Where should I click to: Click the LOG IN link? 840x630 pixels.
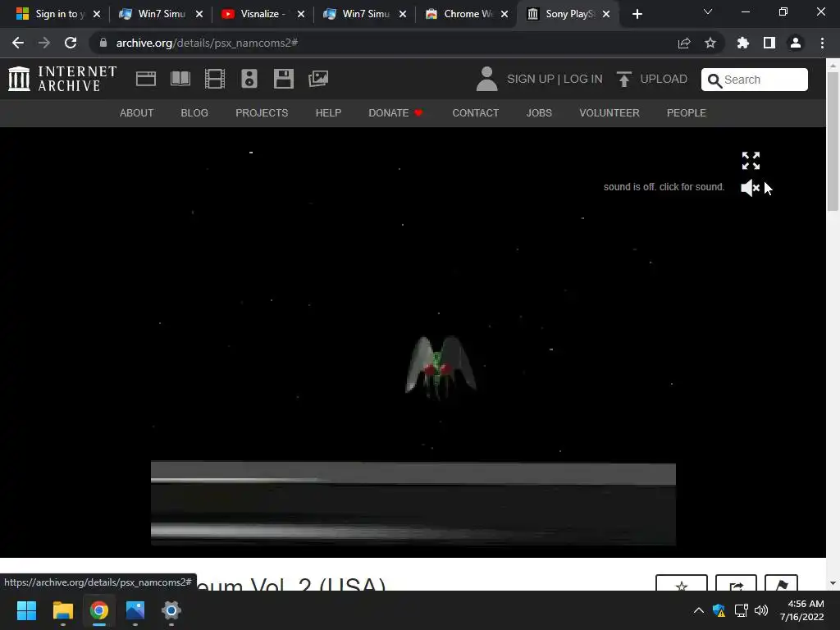click(583, 80)
